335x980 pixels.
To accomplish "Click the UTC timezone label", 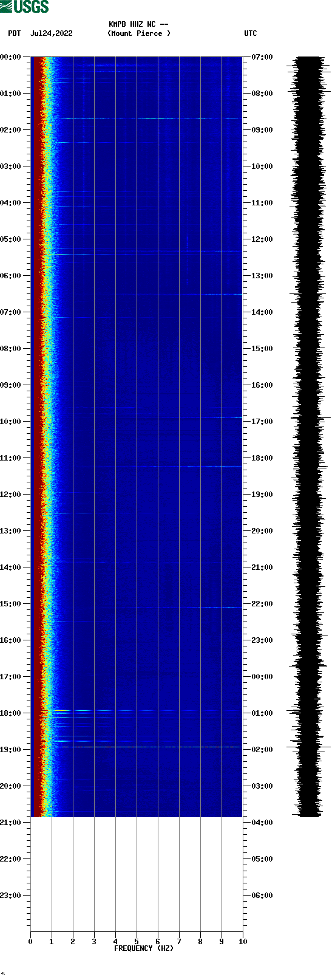I will [251, 33].
